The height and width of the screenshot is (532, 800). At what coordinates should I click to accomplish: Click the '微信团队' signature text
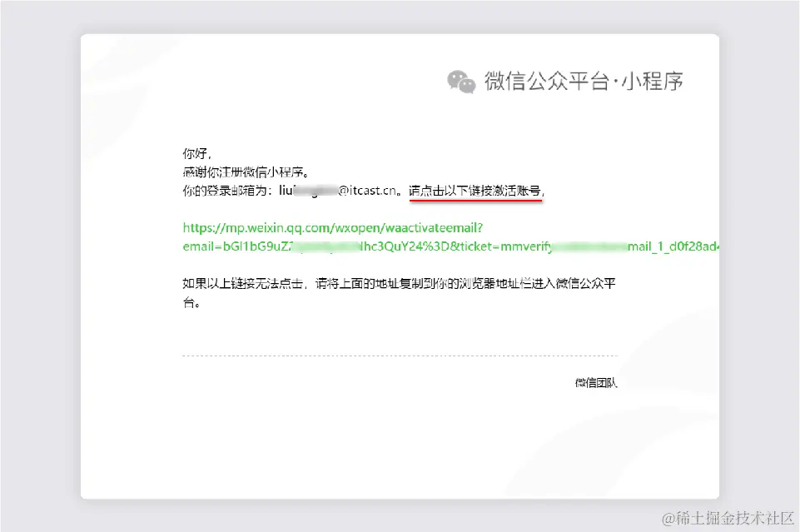click(x=596, y=382)
